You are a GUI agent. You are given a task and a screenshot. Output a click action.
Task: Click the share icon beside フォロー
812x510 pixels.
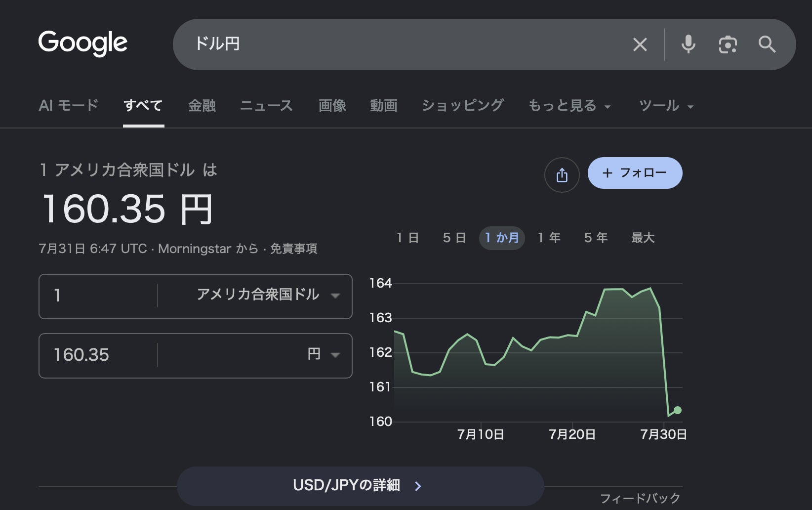click(x=562, y=175)
